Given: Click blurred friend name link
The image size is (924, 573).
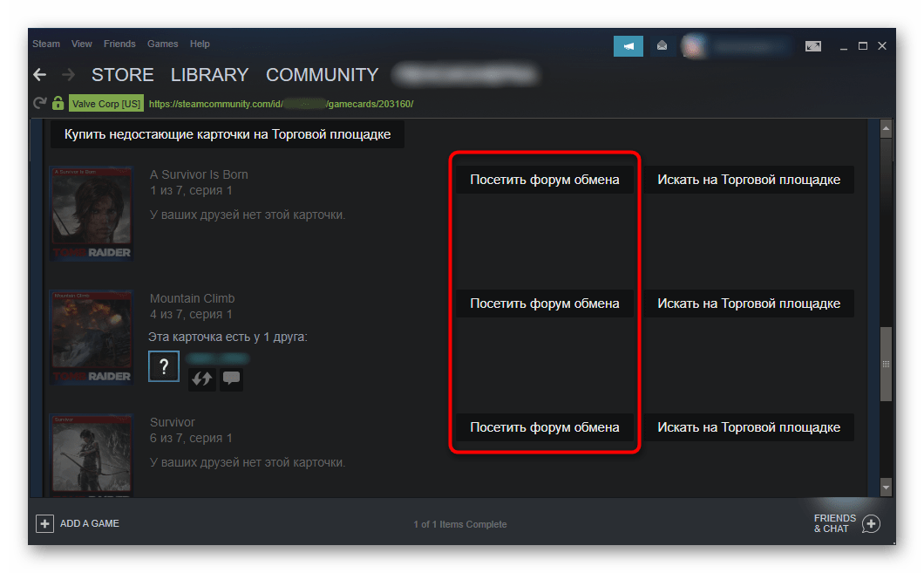Looking at the screenshot, I should click(x=217, y=358).
